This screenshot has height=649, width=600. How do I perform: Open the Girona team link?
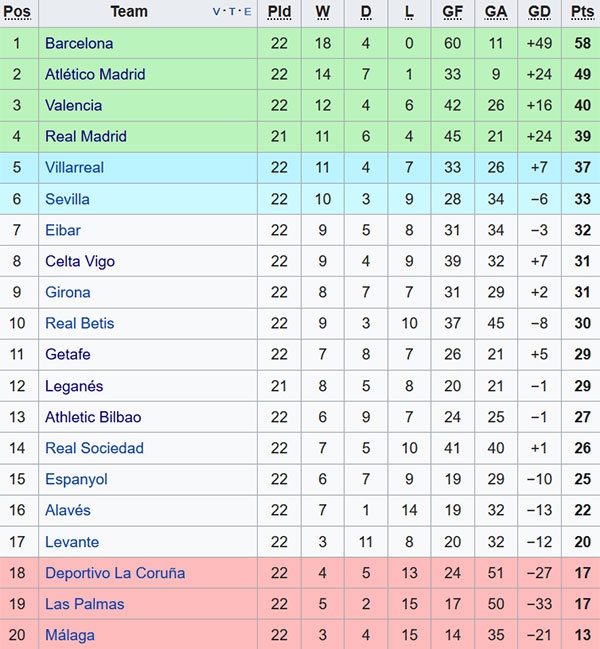point(67,292)
